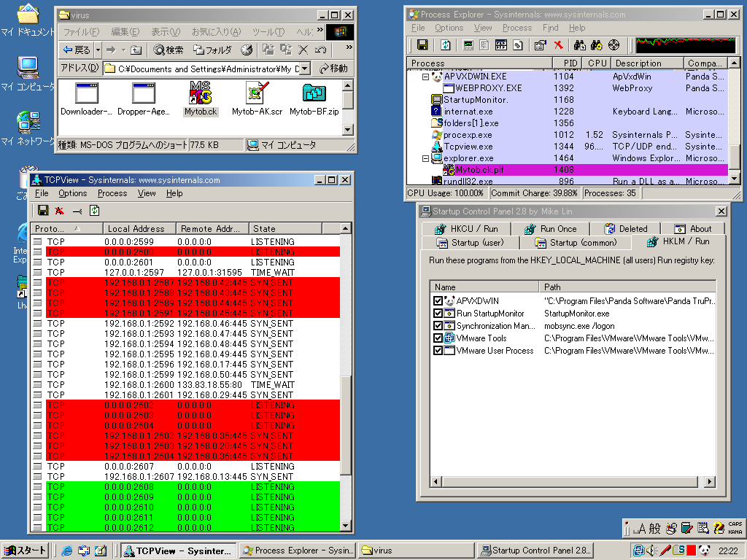Click the Save icon in Process Explorer toolbar
Image resolution: width=747 pixels, height=560 pixels.
[422, 45]
